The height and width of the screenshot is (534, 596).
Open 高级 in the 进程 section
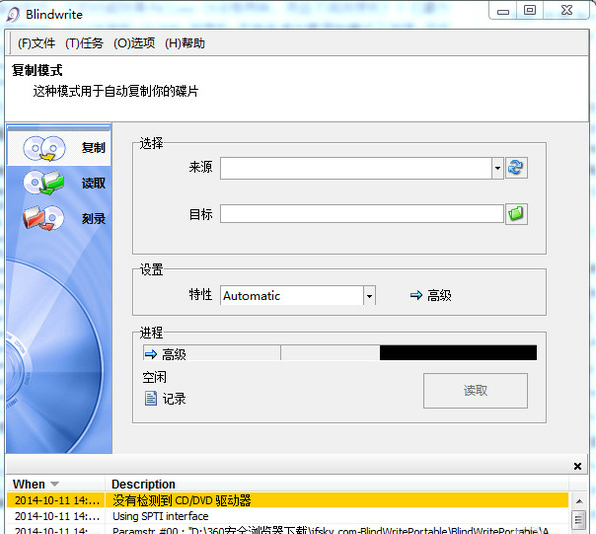coord(165,354)
